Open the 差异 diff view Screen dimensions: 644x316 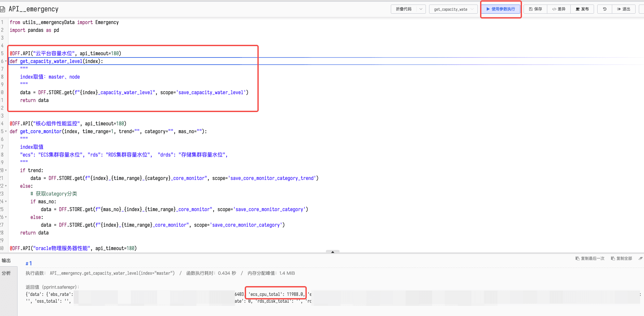point(559,9)
